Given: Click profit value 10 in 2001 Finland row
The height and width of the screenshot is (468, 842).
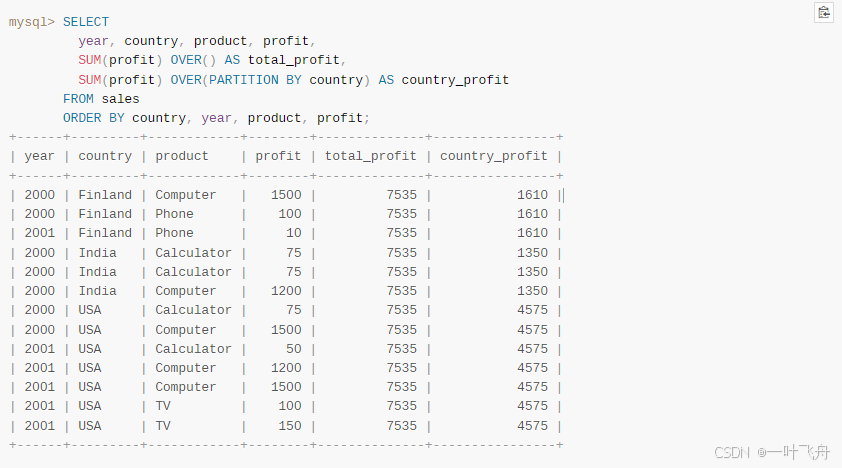Looking at the screenshot, I should pyautogui.click(x=293, y=233).
